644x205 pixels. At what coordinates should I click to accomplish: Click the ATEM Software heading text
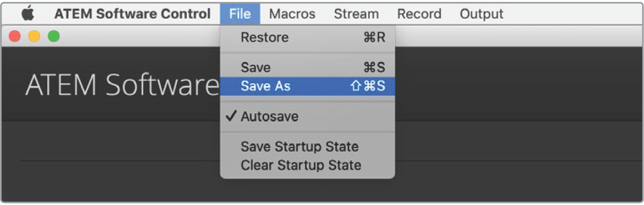point(122,84)
